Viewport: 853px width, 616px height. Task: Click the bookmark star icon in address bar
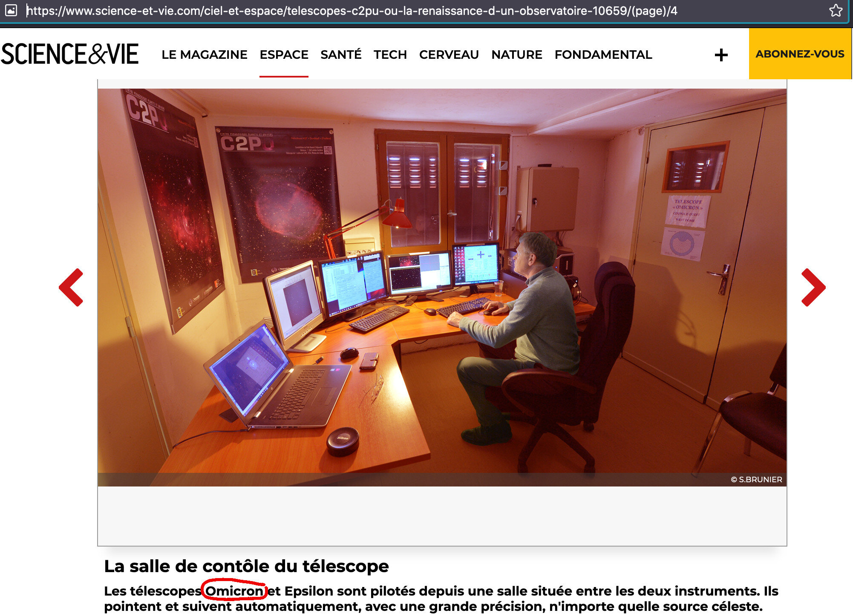click(x=835, y=11)
